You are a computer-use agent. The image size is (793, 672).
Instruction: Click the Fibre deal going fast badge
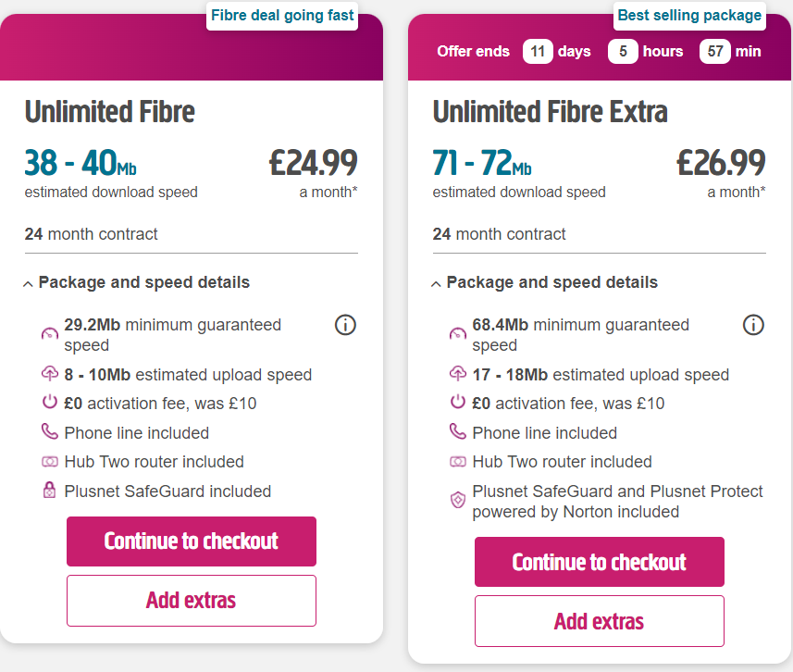click(x=281, y=15)
